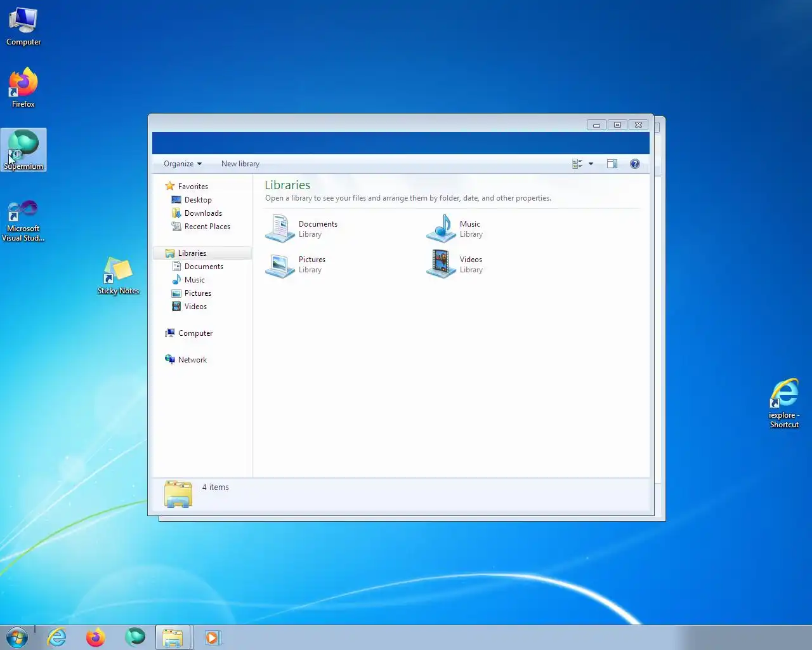
Task: Open the Documents library icon
Action: point(280,229)
